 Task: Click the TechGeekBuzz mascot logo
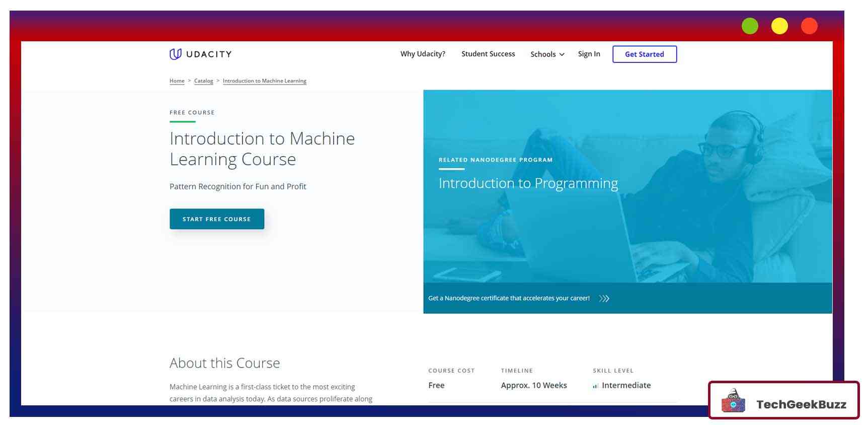tap(733, 401)
